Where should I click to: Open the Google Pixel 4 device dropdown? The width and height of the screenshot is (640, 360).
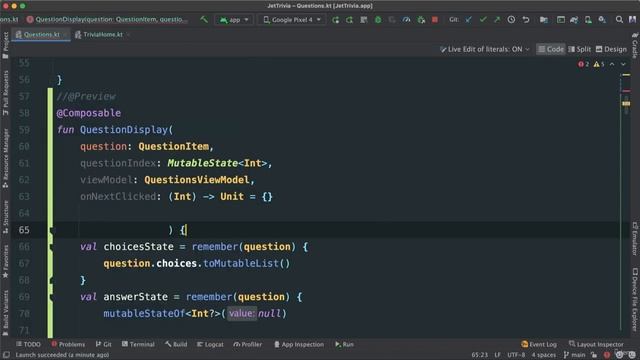pos(291,20)
